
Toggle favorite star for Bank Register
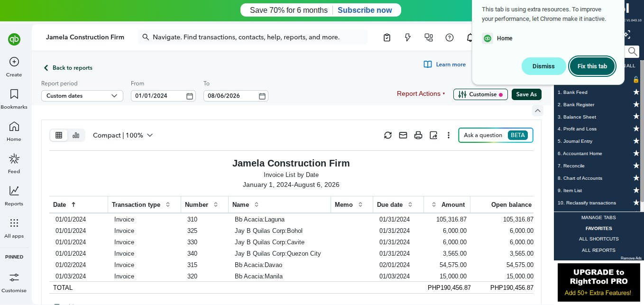pyautogui.click(x=636, y=104)
